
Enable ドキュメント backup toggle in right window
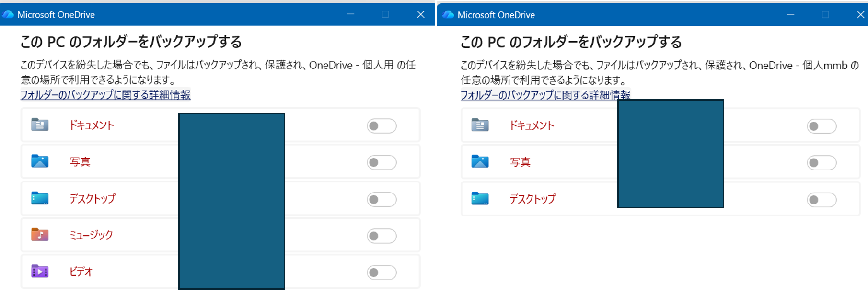click(822, 126)
